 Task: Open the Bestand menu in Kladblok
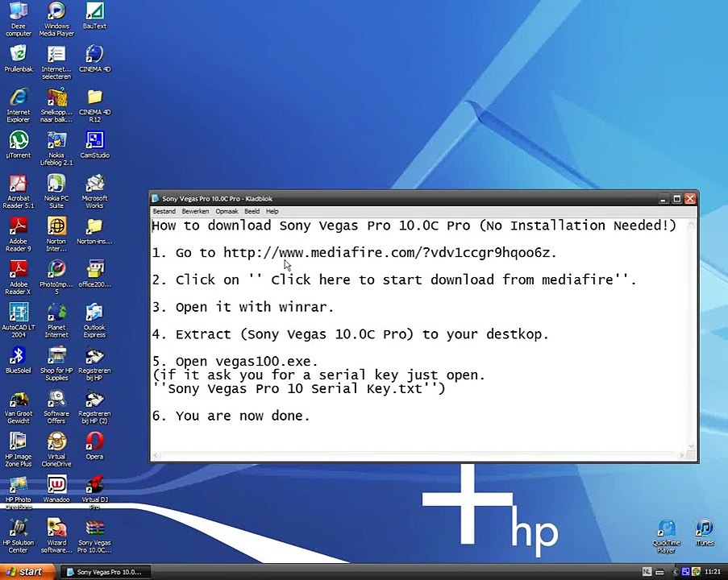[164, 211]
